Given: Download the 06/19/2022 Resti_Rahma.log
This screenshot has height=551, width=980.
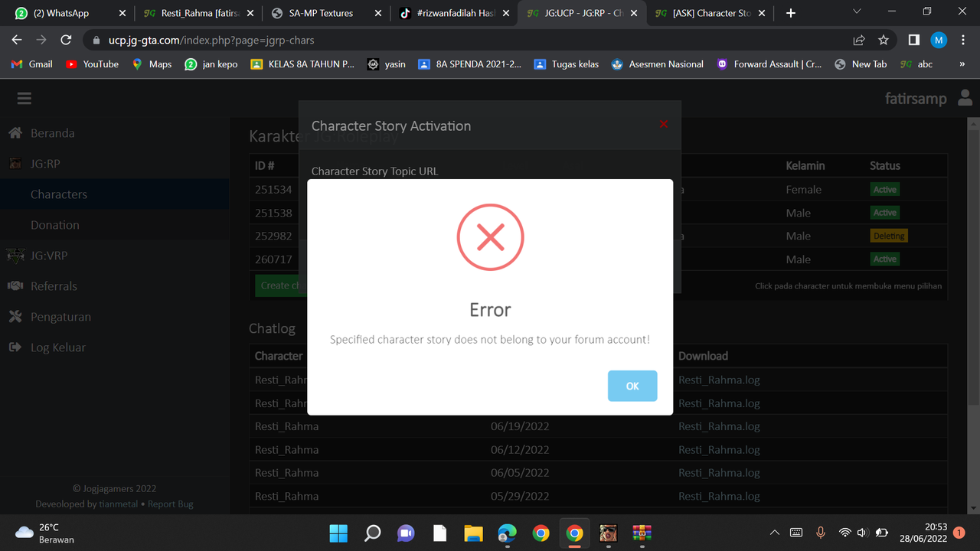Looking at the screenshot, I should [x=719, y=426].
